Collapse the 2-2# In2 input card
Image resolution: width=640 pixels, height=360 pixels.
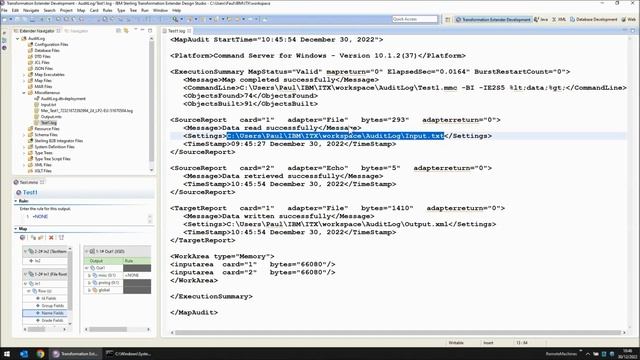[25, 251]
